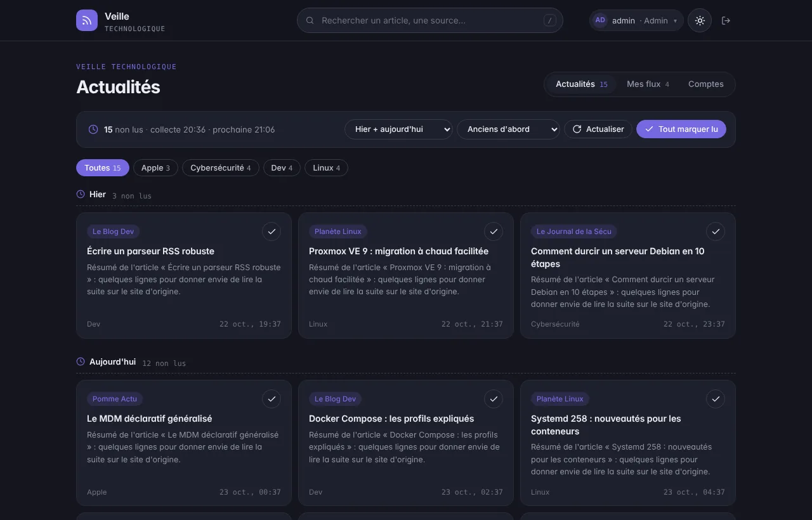The height and width of the screenshot is (520, 812).
Task: Click the Tout marquer lu button
Action: pos(681,129)
